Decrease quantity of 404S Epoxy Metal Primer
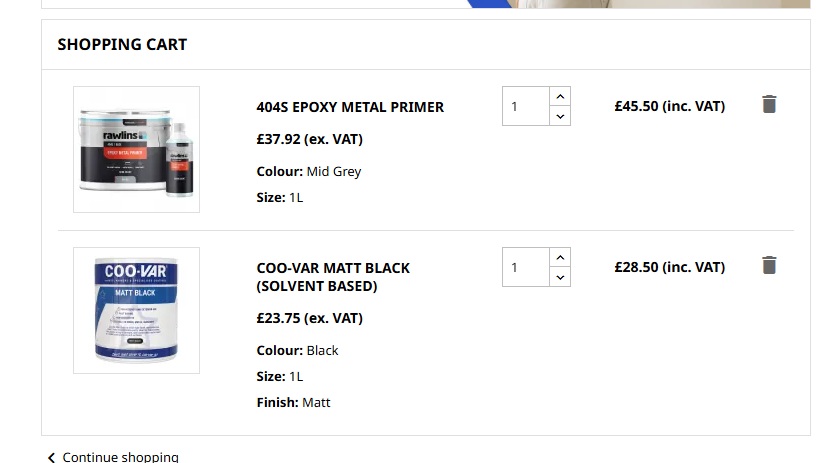 point(560,116)
